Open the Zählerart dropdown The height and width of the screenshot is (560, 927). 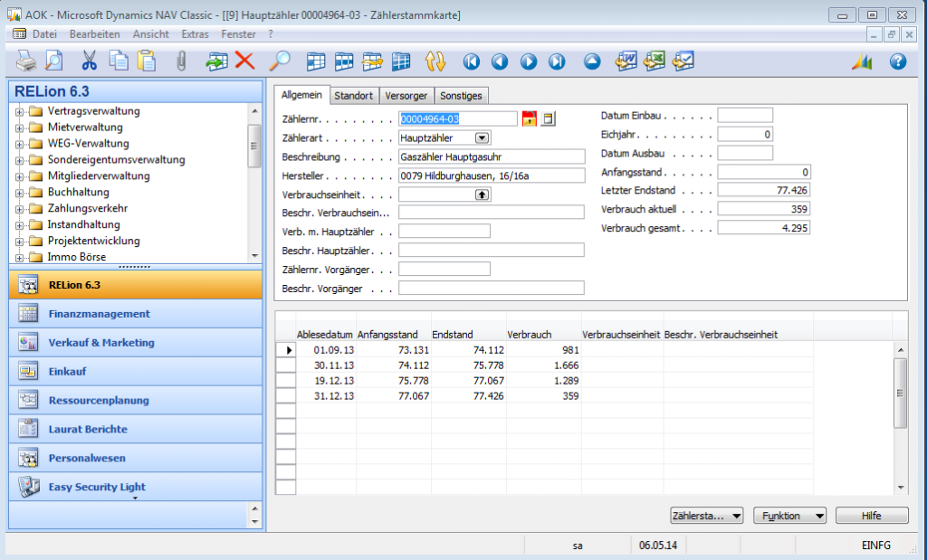pyautogui.click(x=483, y=138)
